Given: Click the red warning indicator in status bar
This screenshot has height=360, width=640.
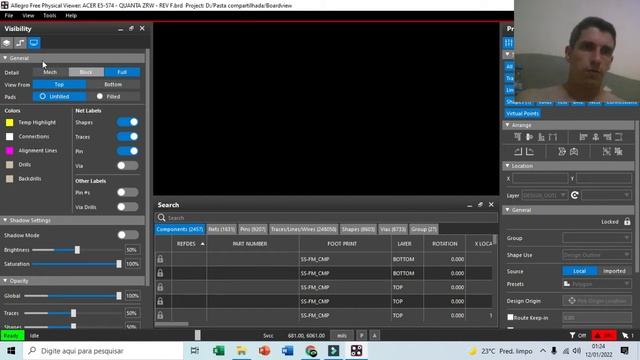Looking at the screenshot, I should click(604, 336).
